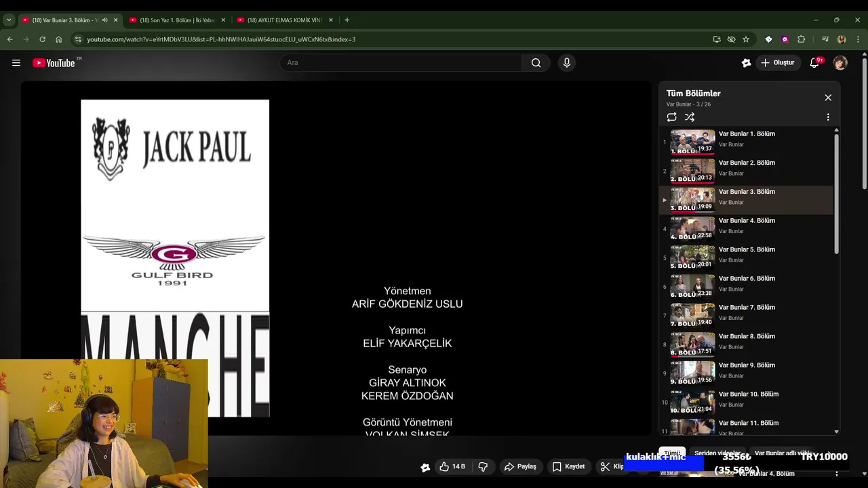The image size is (868, 488).
Task: Select Var Bunlar 7. Bölüm playlist title
Action: [747, 308]
